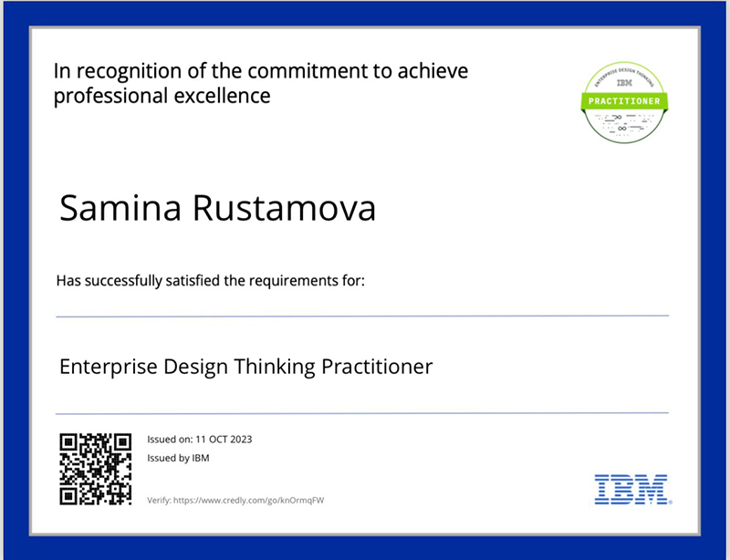730x560 pixels.
Task: Click 'Has successfully satisfied the requirements for' text
Action: pos(211,281)
